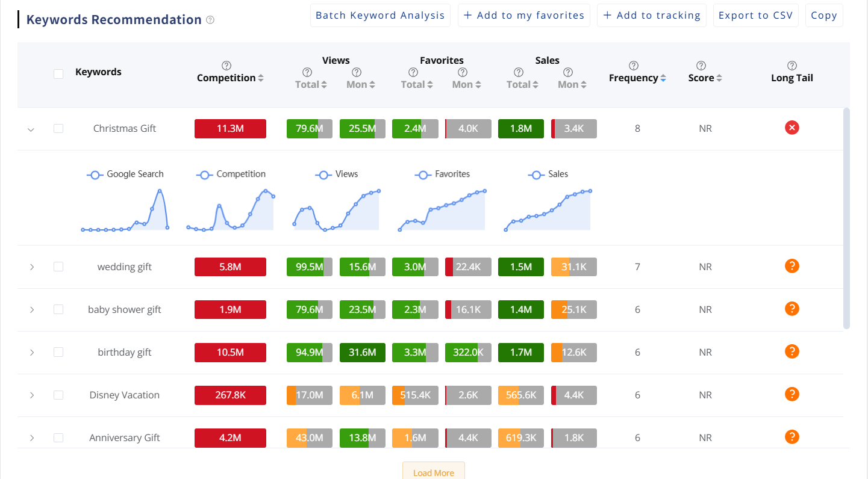Click the Score column help icon

701,66
